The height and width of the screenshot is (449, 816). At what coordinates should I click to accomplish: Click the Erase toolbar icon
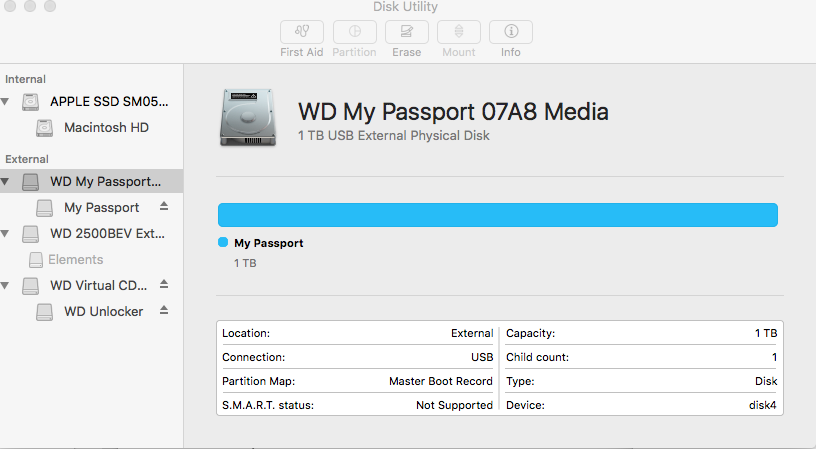(x=406, y=32)
